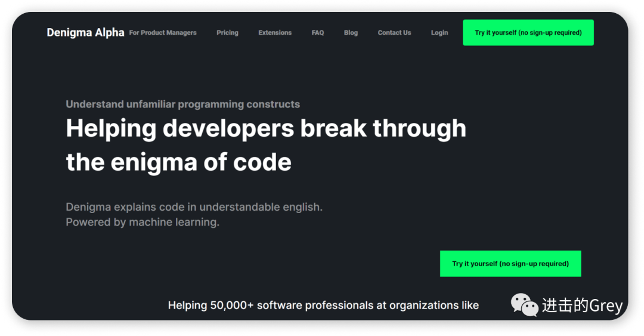The image size is (644, 336).
Task: Click the Understand unfamiliar programming constructs subtitle
Action: (183, 104)
